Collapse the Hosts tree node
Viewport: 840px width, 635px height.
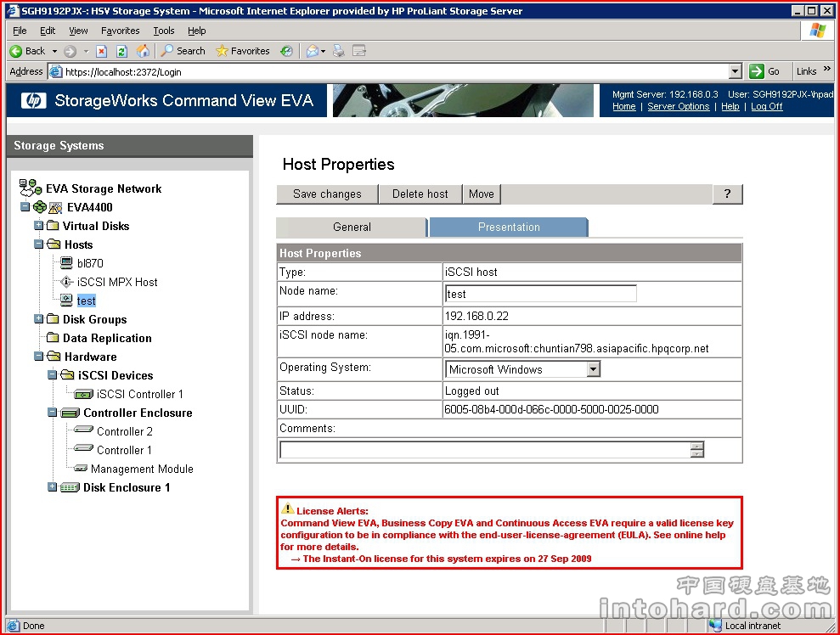pyautogui.click(x=38, y=244)
